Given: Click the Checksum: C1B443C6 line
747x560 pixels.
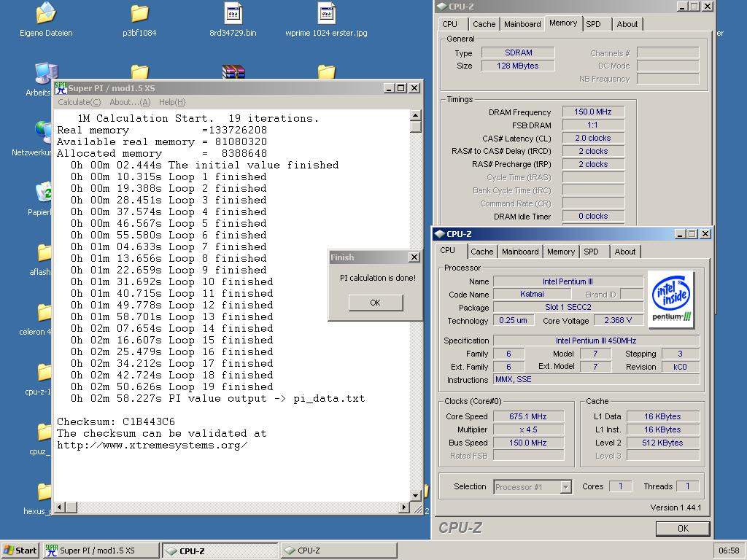Looking at the screenshot, I should tap(116, 421).
